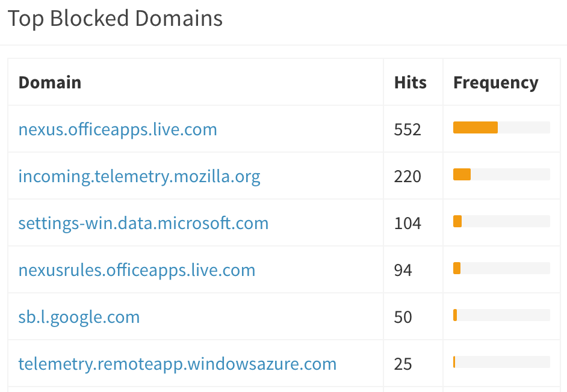Viewport: 567px width, 392px height.
Task: Click frequency bar for incoming.telemetry.mozilla.org
Action: click(501, 174)
